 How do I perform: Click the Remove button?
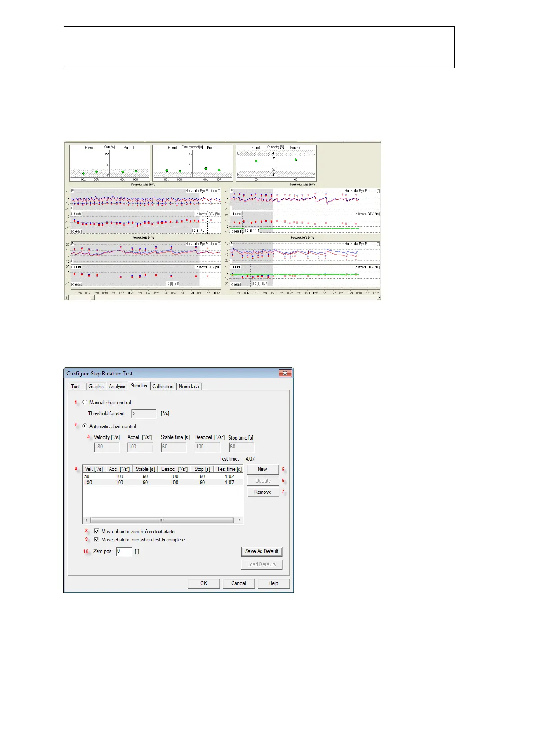(263, 492)
